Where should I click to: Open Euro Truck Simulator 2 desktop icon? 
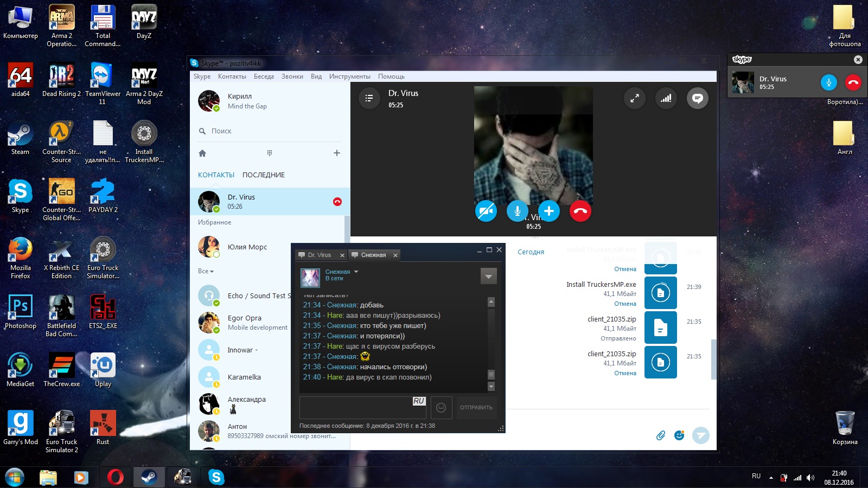click(x=61, y=431)
